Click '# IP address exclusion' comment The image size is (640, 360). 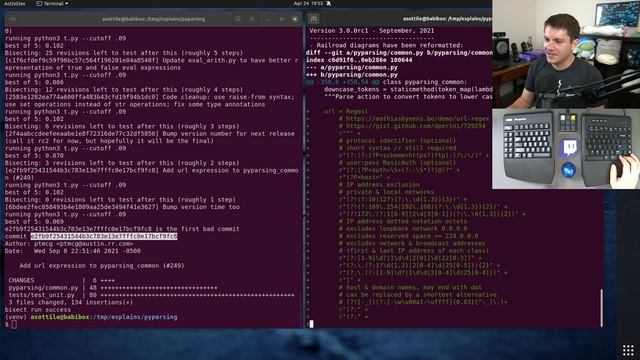point(379,185)
